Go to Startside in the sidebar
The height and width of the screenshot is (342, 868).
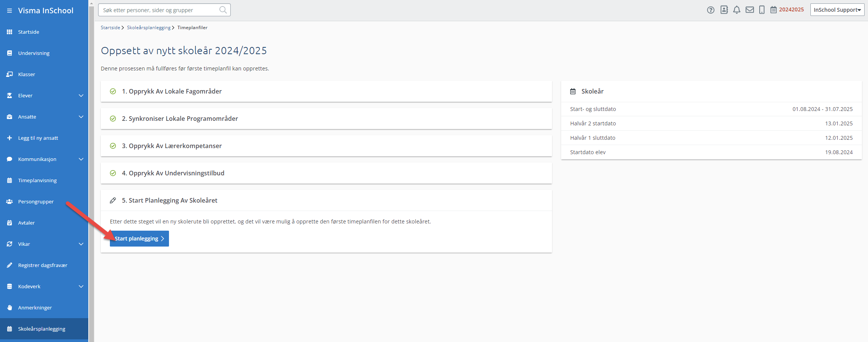coord(44,32)
